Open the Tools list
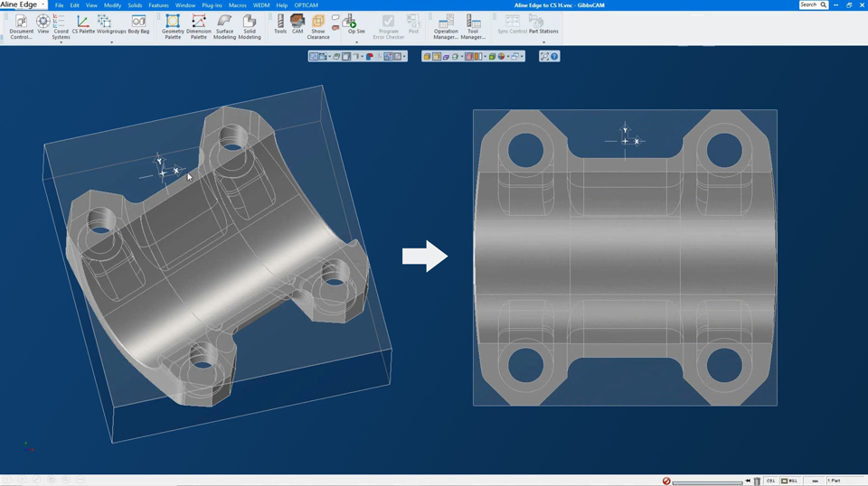 point(280,25)
